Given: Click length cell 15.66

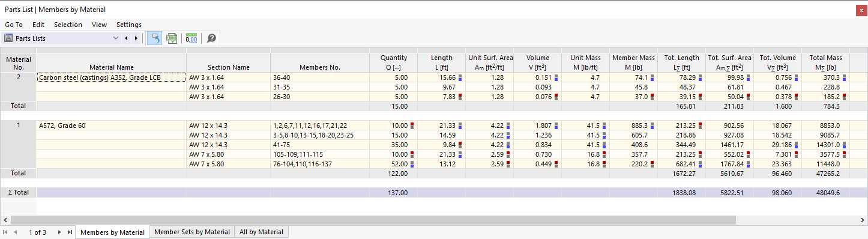Looking at the screenshot, I should (x=442, y=77).
